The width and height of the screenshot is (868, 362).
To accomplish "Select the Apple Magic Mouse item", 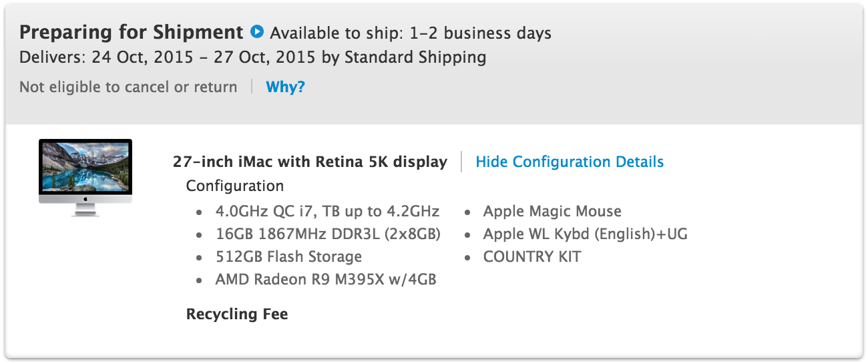I will pyautogui.click(x=552, y=212).
